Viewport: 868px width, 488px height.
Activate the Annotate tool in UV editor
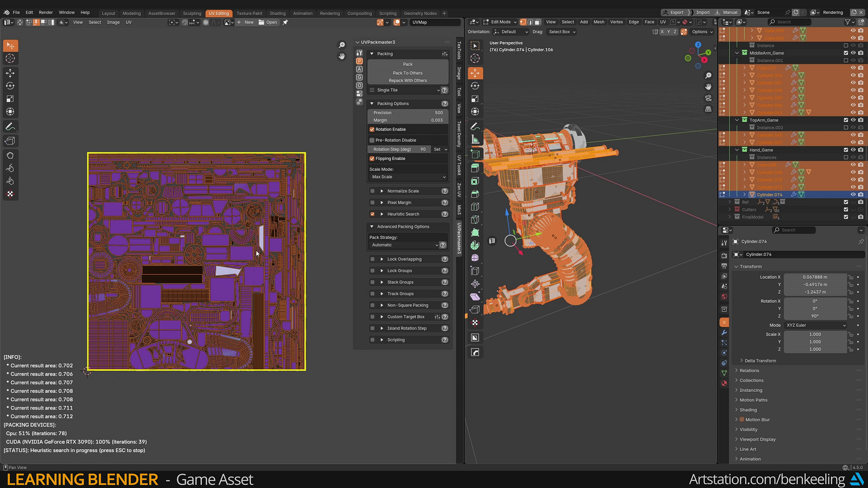(x=10, y=127)
